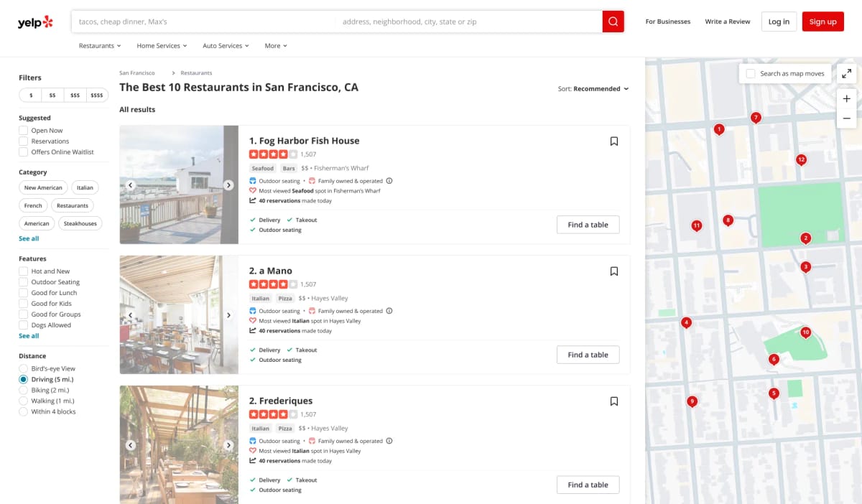Screen dimensions: 862x504
Task: Select the $$$ price filter
Action: point(75,95)
